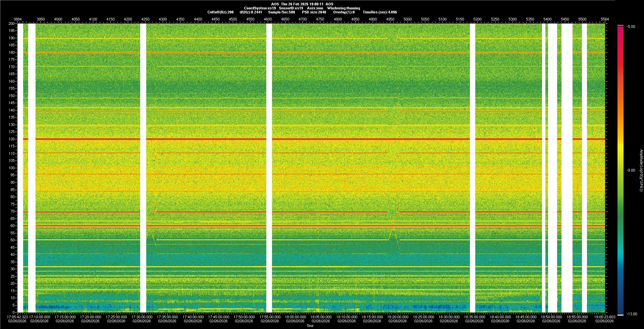Click the -5.00 color scale maximum label
This screenshot has width=644, height=329.
click(x=631, y=27)
